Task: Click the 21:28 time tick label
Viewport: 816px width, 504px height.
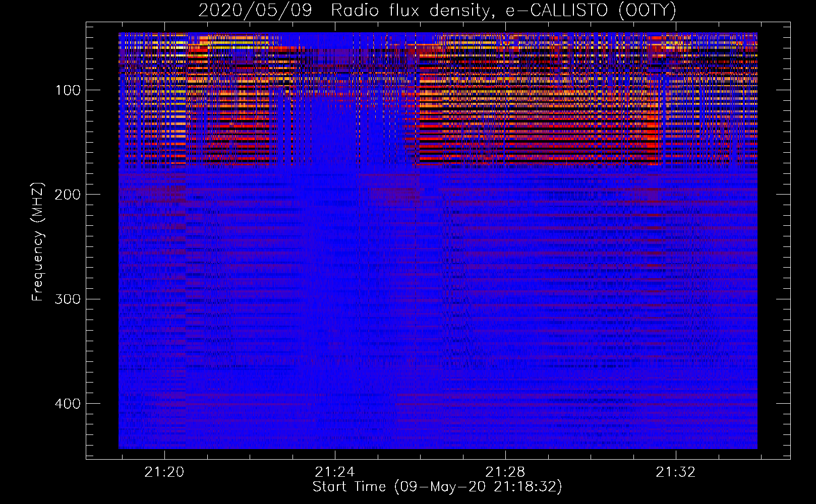Action: tap(505, 472)
